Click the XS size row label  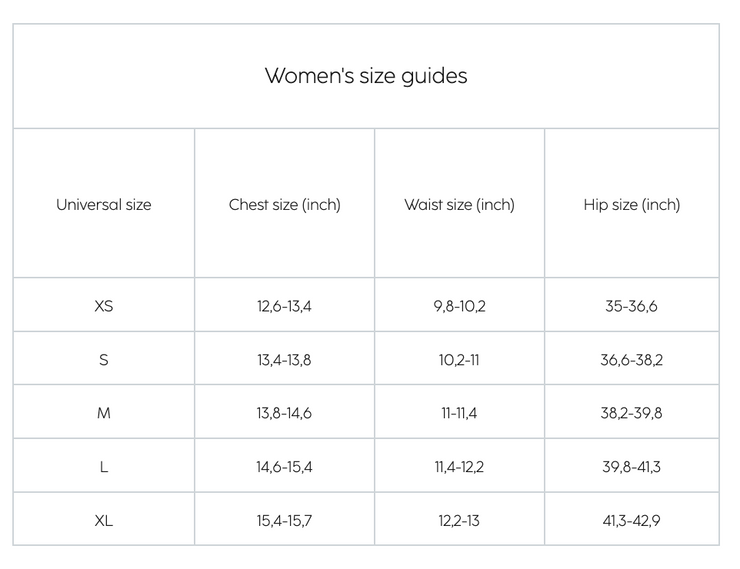104,306
